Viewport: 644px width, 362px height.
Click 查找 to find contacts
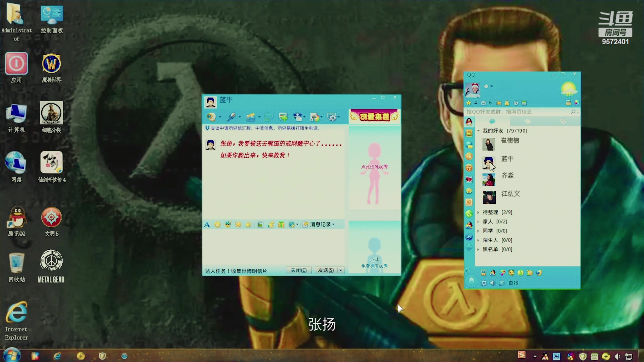point(513,283)
